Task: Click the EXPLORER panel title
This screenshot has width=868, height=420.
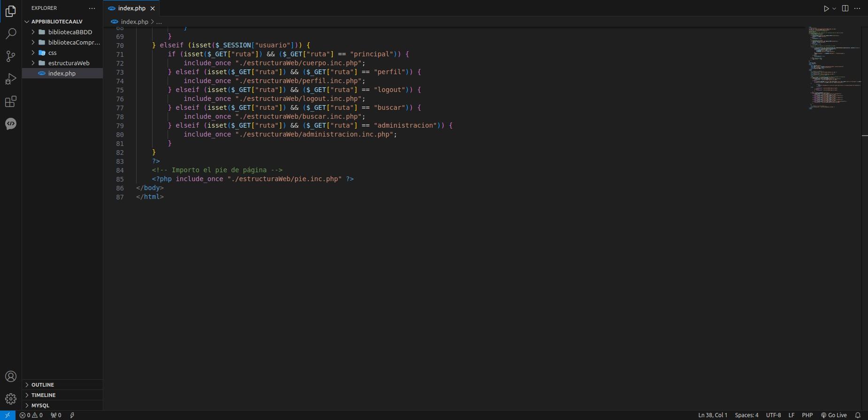Action: (44, 8)
